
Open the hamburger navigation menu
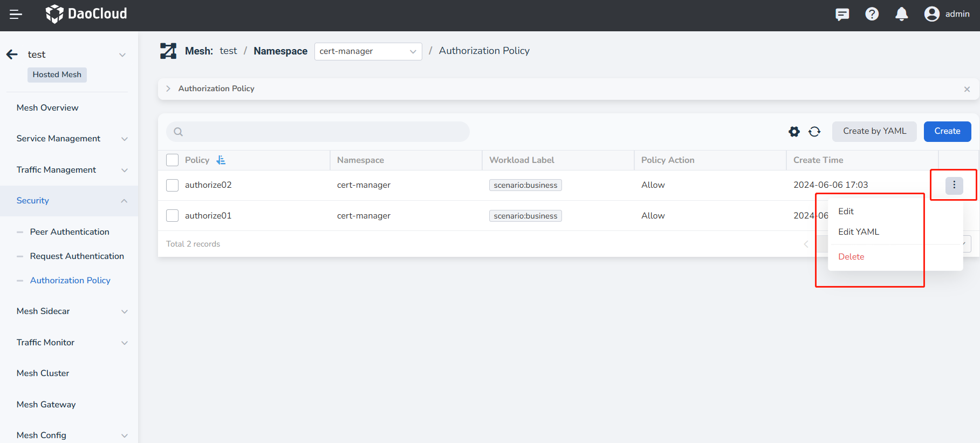16,15
